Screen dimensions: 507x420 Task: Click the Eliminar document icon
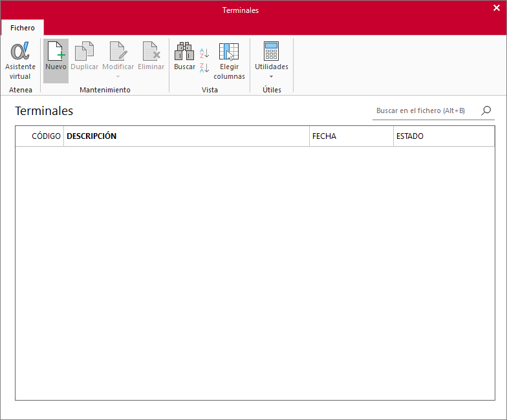pyautogui.click(x=151, y=51)
